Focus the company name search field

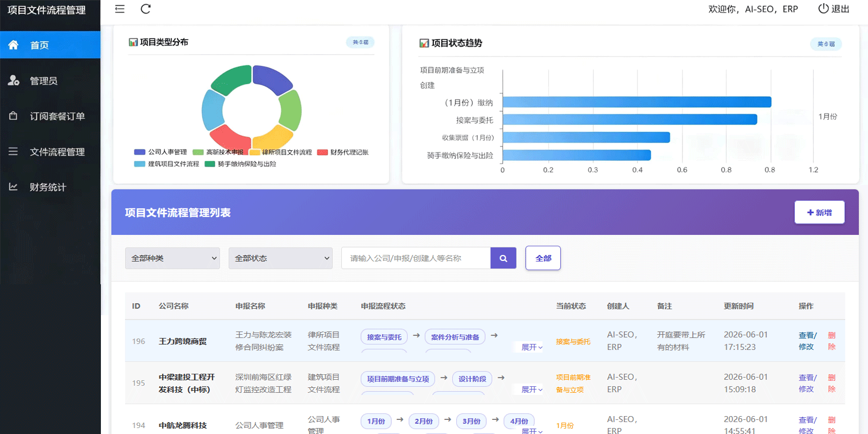point(416,258)
